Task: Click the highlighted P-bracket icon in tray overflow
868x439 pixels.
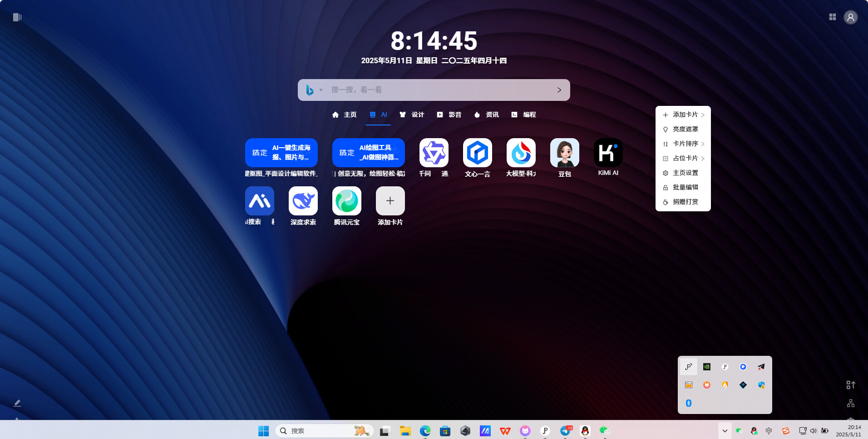Action: pos(689,367)
